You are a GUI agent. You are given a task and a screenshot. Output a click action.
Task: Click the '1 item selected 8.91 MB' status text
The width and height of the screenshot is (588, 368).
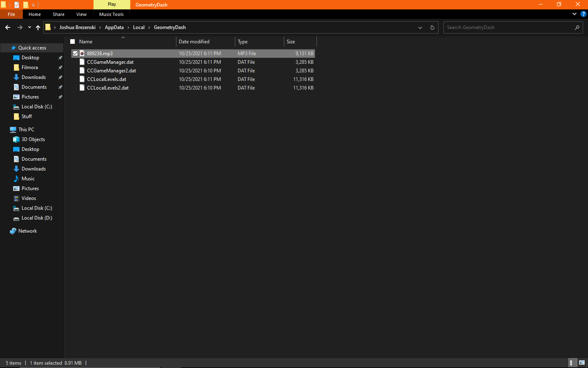(x=56, y=363)
